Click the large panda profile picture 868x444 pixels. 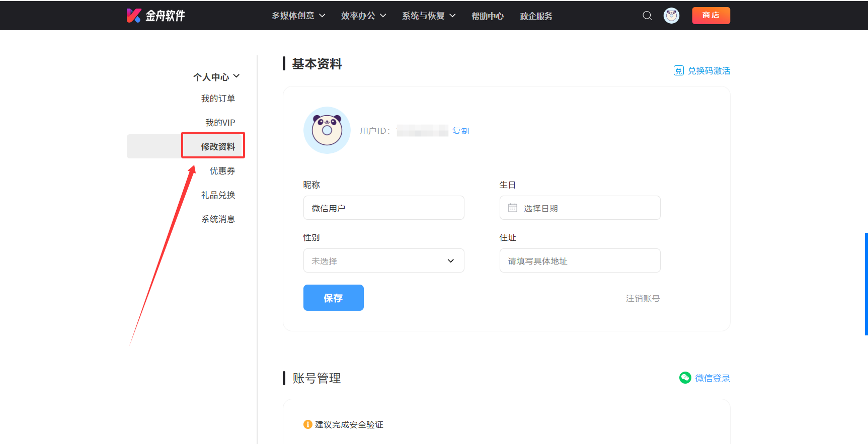(x=327, y=130)
